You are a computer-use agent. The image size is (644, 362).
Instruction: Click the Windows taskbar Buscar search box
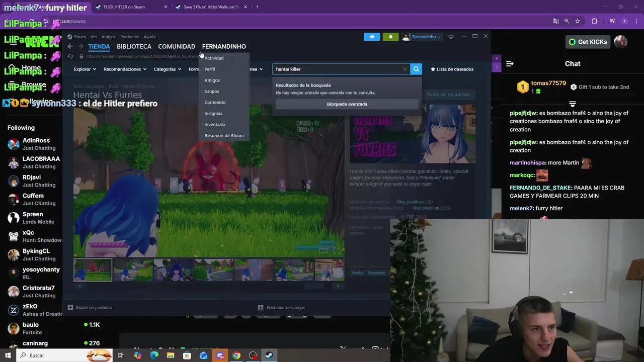(64, 355)
